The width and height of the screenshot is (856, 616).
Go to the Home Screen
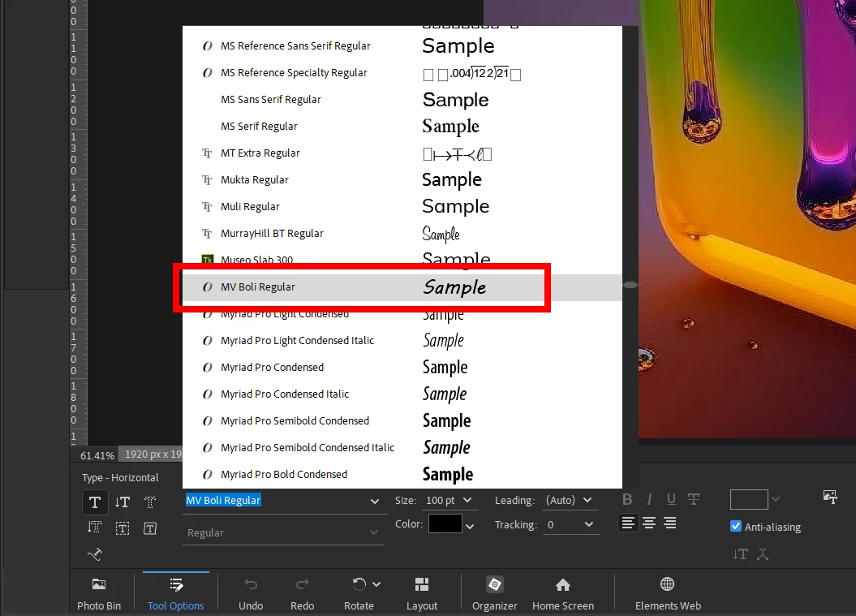(x=563, y=593)
